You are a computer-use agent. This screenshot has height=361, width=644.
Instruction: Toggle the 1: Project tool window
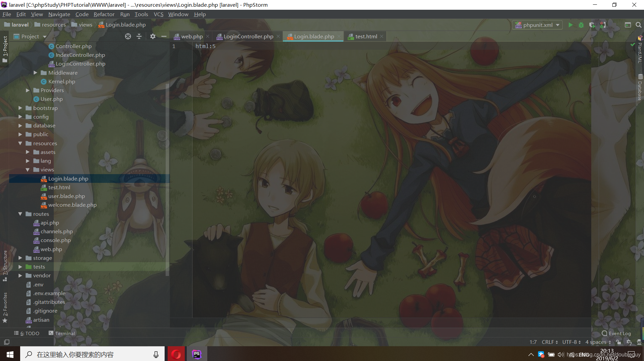(x=5, y=49)
